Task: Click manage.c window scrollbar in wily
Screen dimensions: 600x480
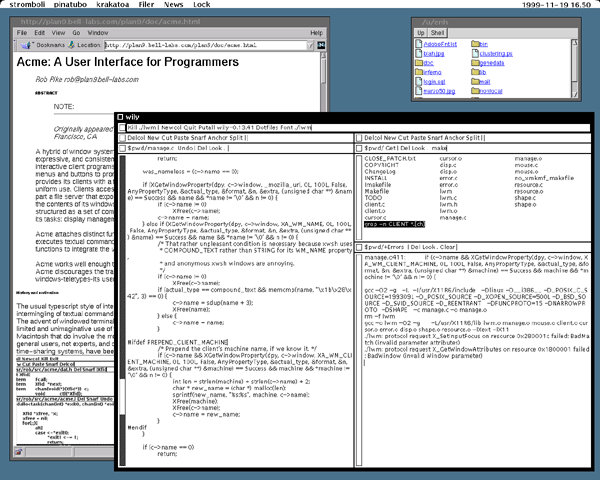Action: coord(122,310)
